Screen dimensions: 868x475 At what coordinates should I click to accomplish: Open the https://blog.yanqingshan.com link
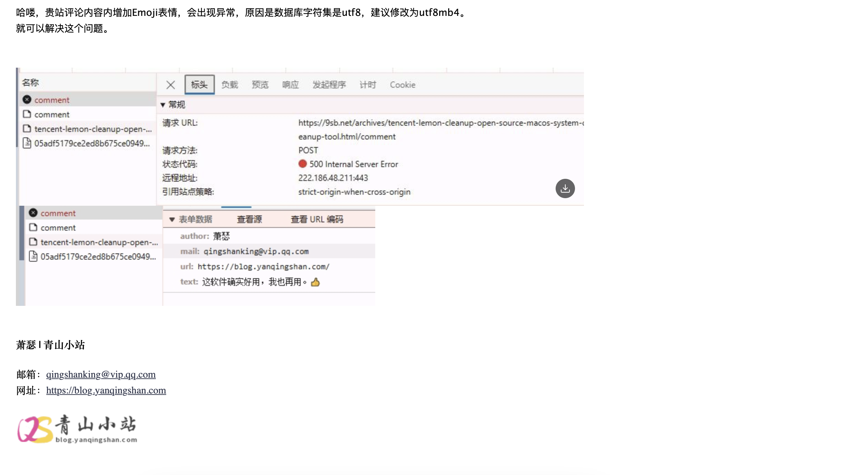coord(106,390)
